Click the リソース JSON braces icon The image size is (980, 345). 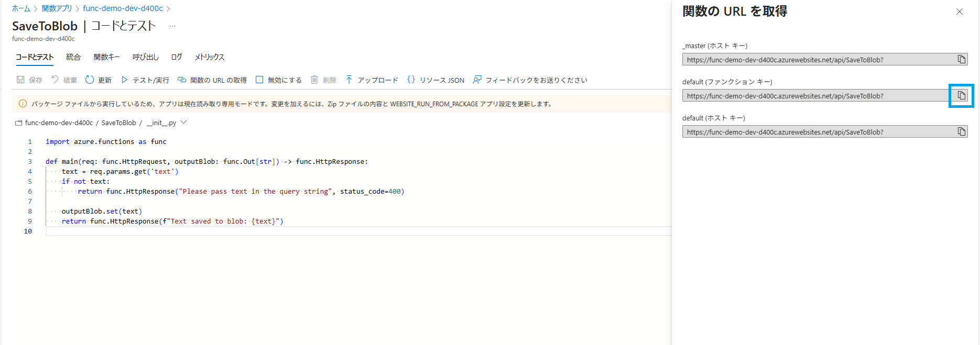tap(411, 80)
